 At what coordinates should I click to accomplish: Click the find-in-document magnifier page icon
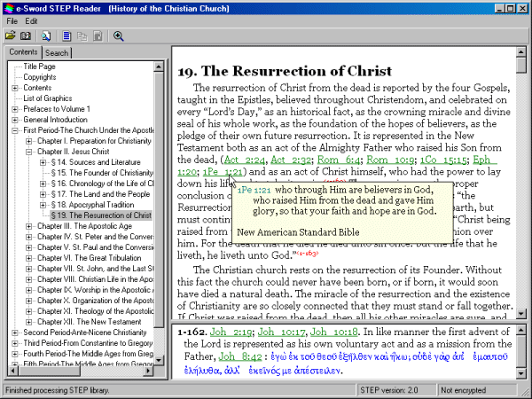pyautogui.click(x=46, y=35)
